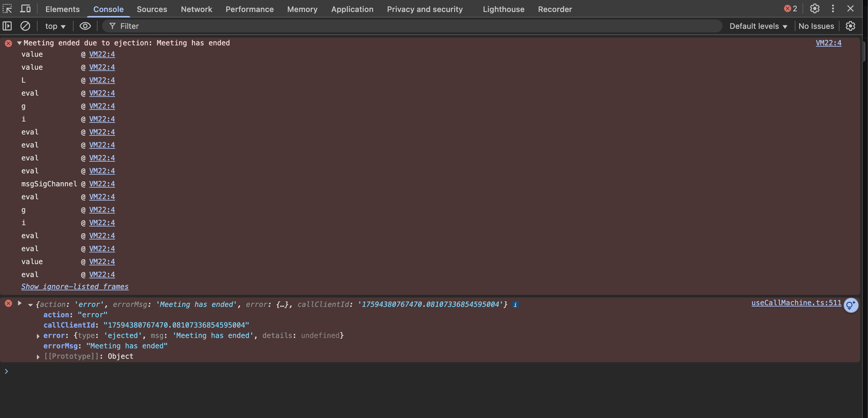
Task: Clear the console with the ban icon
Action: 25,26
